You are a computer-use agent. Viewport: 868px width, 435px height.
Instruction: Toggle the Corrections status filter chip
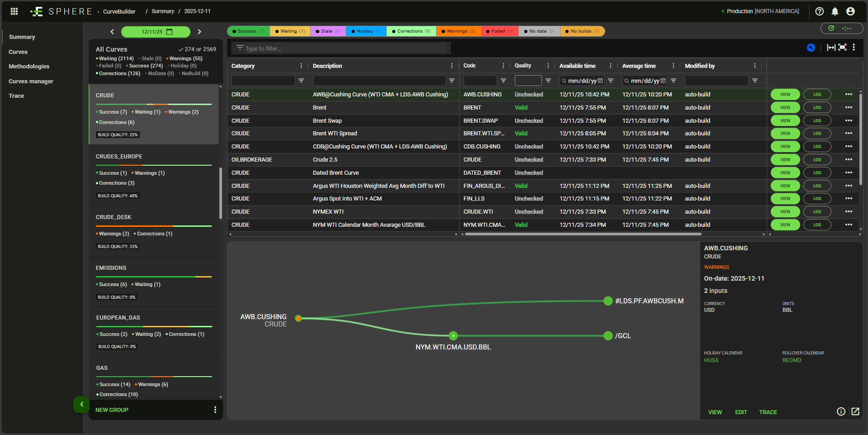pos(411,31)
